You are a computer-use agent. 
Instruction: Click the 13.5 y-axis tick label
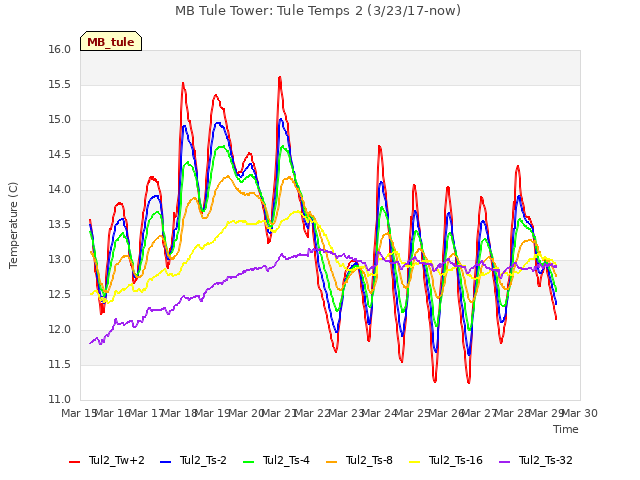tap(60, 224)
